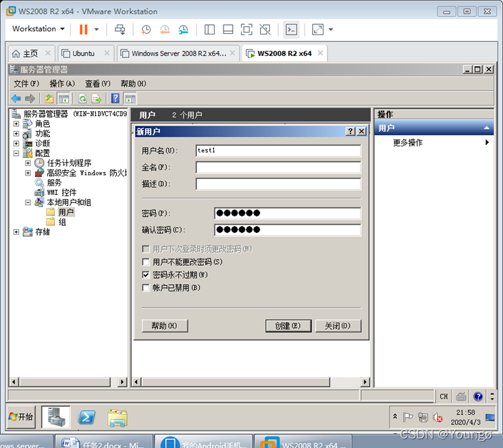Revert to the previous snapshot
This screenshot has height=448, width=503.
click(165, 30)
